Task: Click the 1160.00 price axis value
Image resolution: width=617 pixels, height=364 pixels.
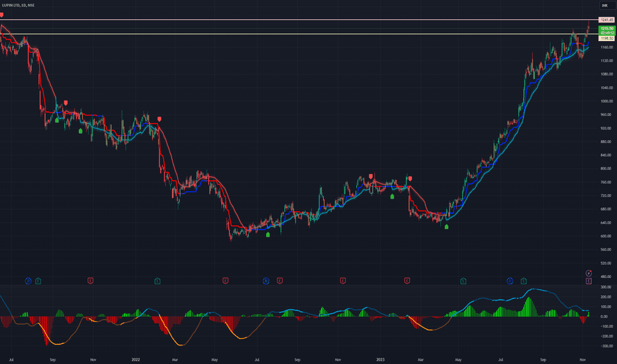Action: click(x=606, y=47)
